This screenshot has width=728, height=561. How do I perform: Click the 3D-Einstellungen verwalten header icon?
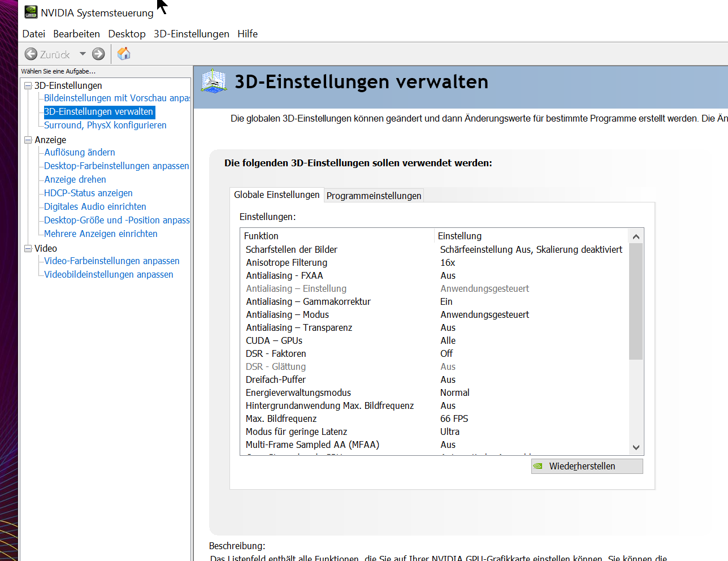214,81
